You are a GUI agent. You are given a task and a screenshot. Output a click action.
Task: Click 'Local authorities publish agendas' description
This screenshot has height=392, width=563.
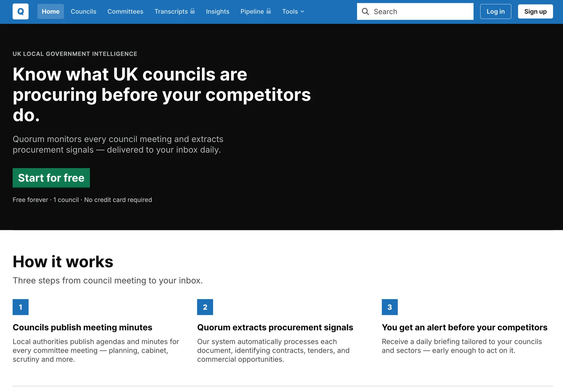point(96,350)
